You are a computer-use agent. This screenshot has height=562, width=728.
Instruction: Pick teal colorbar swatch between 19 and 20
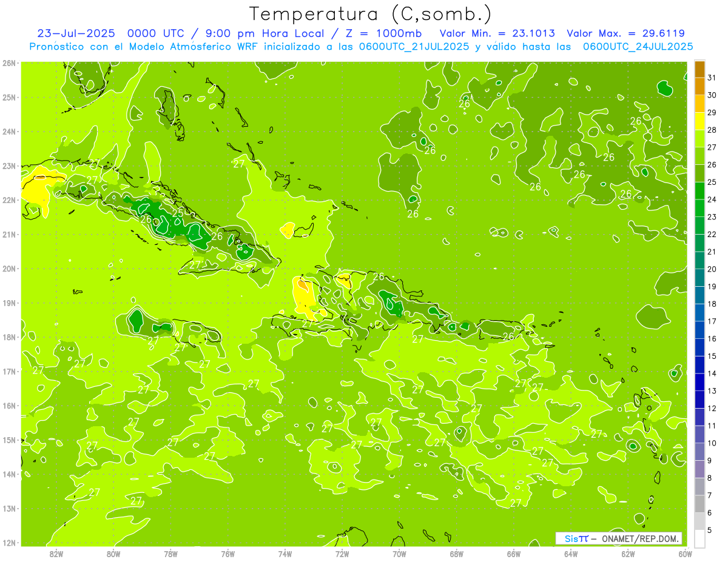coord(699,278)
